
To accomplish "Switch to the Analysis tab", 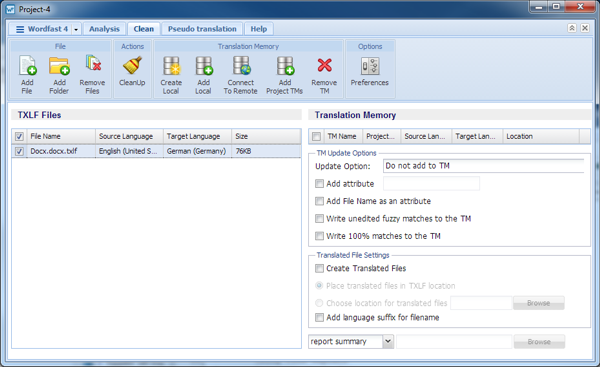I will click(104, 29).
